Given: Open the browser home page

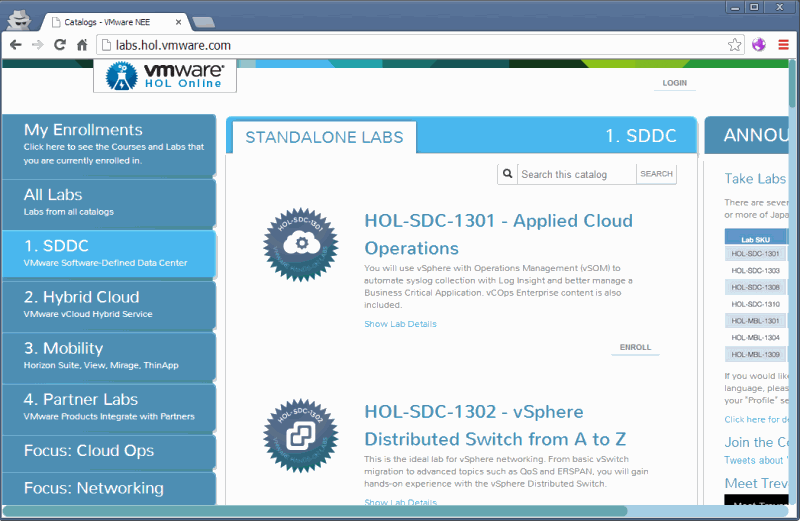Looking at the screenshot, I should coord(82,45).
